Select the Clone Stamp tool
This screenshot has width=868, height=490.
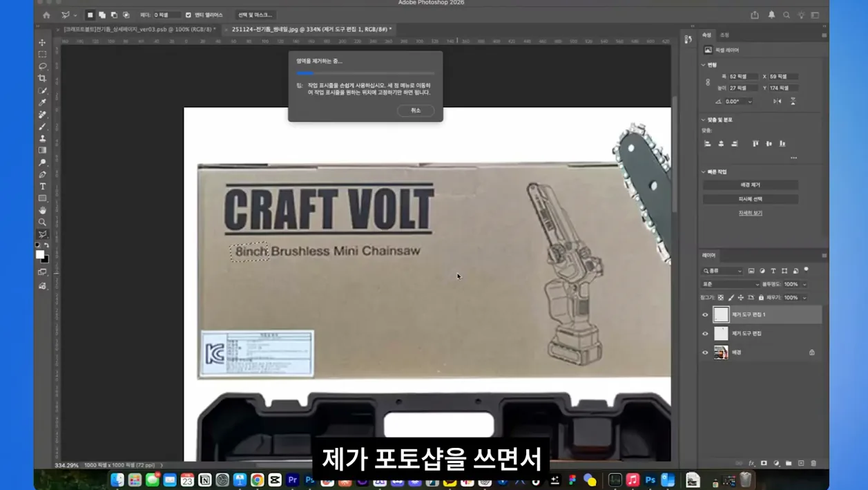(42, 138)
